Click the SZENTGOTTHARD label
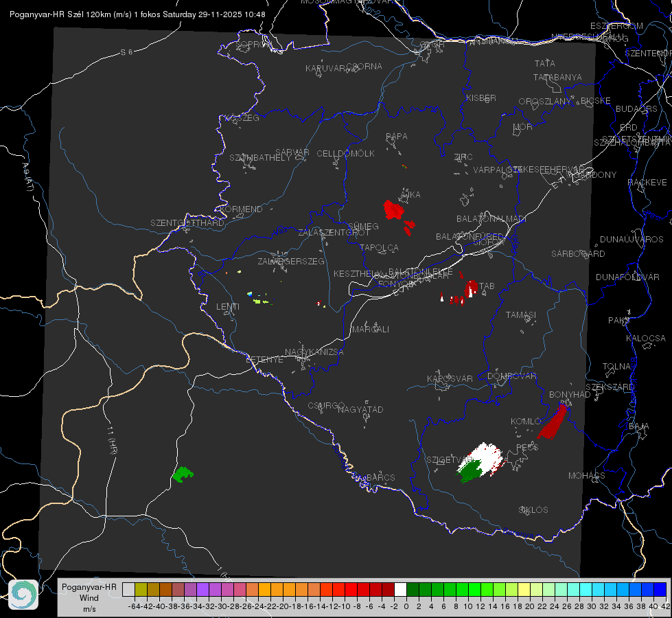Image resolution: width=672 pixels, height=618 pixels. [x=187, y=223]
